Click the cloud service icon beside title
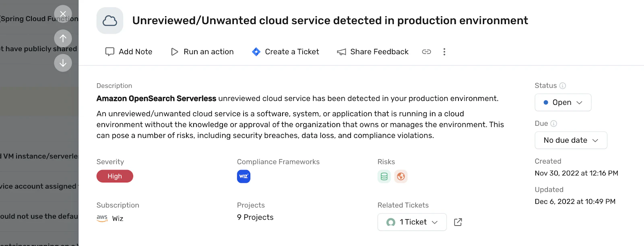The image size is (644, 246). tap(110, 20)
